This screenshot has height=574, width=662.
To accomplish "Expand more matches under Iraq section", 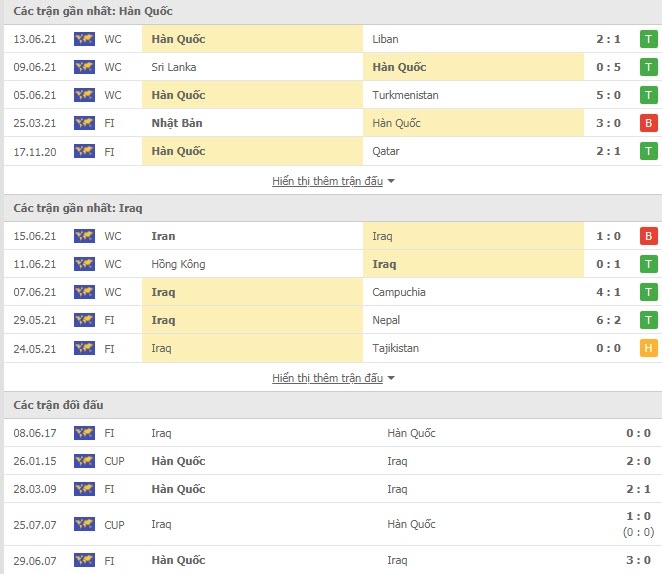I will [328, 378].
